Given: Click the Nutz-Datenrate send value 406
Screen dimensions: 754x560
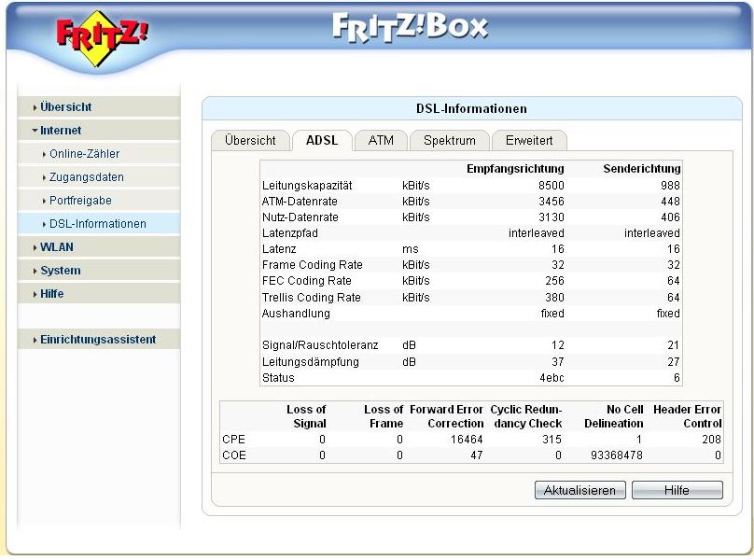Looking at the screenshot, I should pos(670,217).
